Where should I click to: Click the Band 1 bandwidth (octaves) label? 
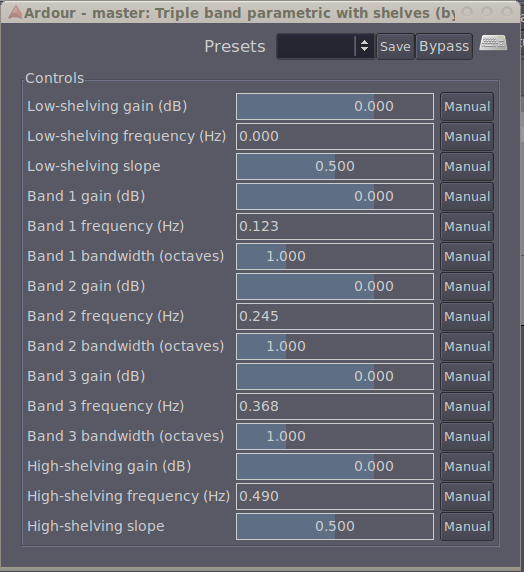[x=126, y=256]
